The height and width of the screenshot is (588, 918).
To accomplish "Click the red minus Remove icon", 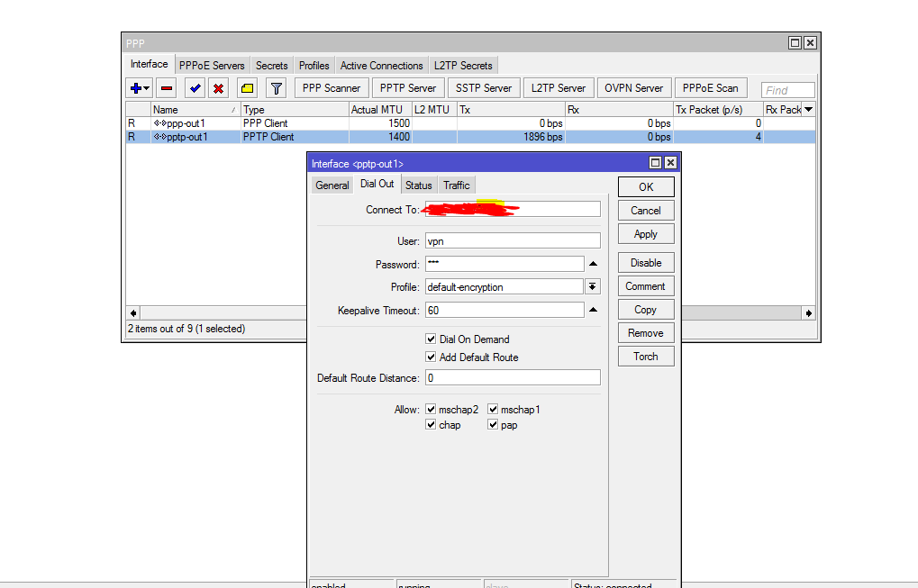I will [x=167, y=88].
